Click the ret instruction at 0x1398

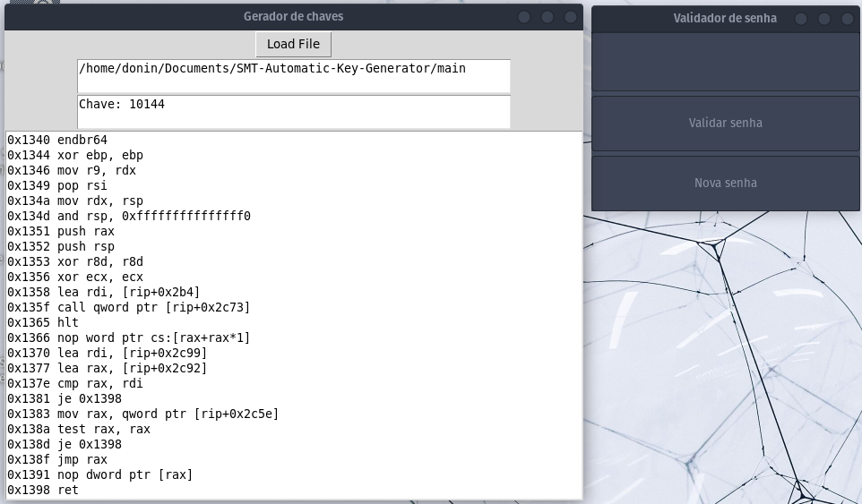(43, 490)
